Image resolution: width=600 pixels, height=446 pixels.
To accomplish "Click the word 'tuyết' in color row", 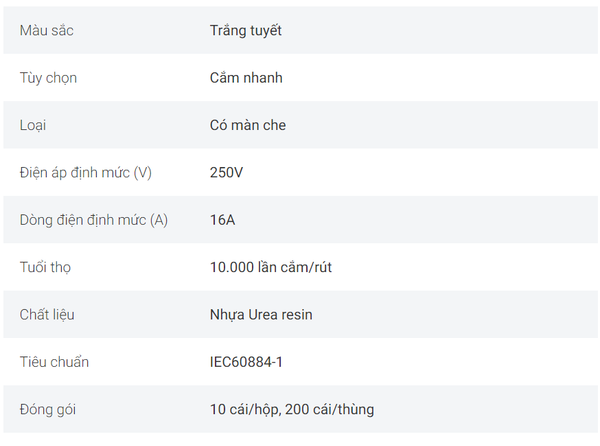I will [x=264, y=30].
